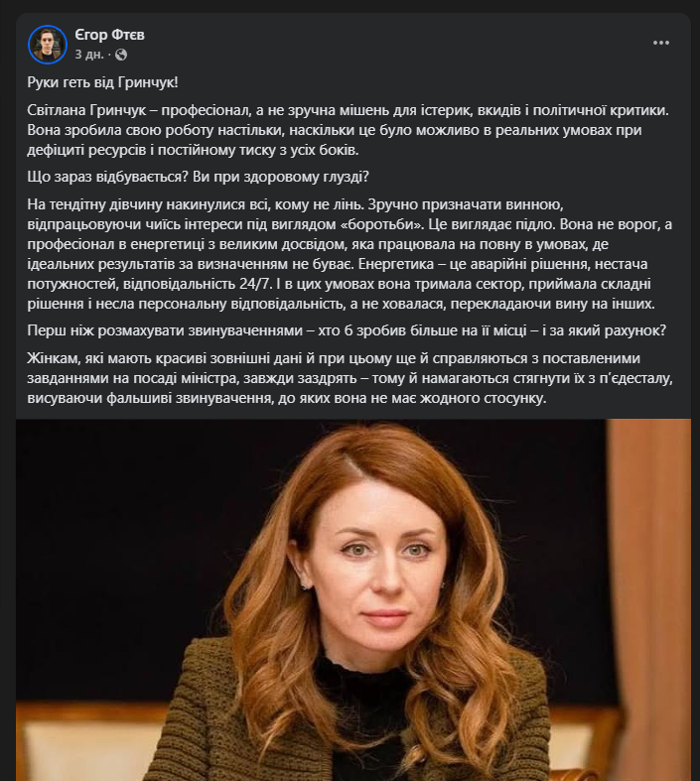Screen dimensions: 700x781
Task: Visit the author name Єгор Фтєв
Action: coord(109,35)
